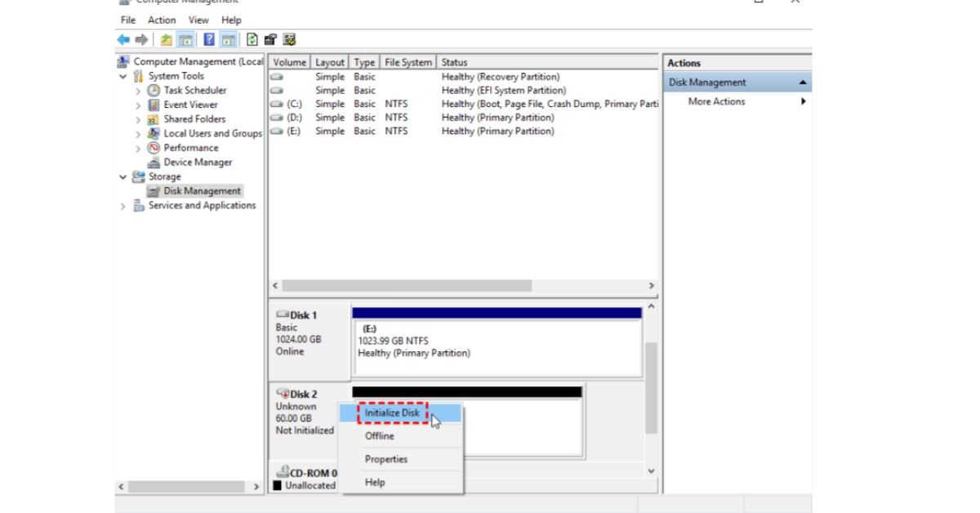Image resolution: width=980 pixels, height=513 pixels.
Task: Click the Performance icon in tree
Action: (154, 148)
